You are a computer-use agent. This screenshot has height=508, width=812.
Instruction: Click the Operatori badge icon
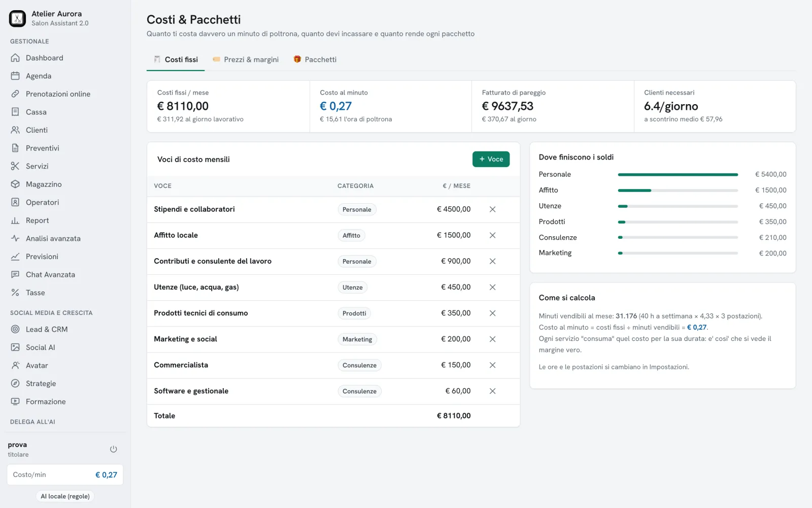point(15,202)
